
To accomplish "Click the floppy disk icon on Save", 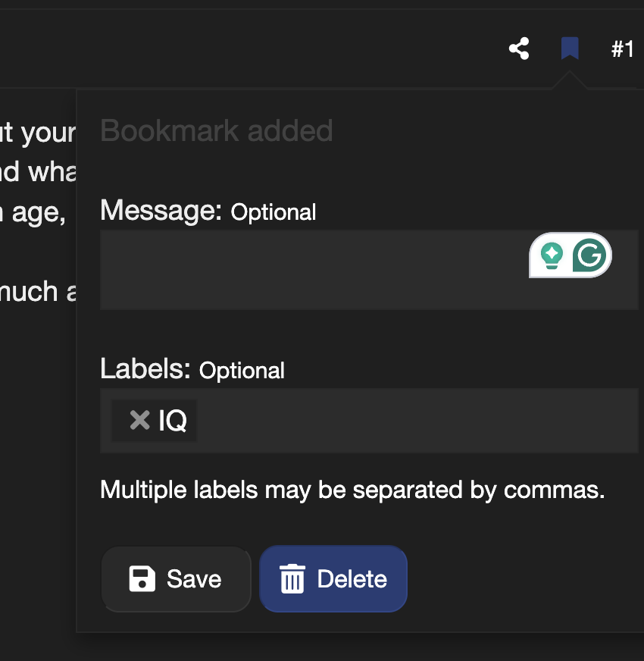I will (x=142, y=579).
